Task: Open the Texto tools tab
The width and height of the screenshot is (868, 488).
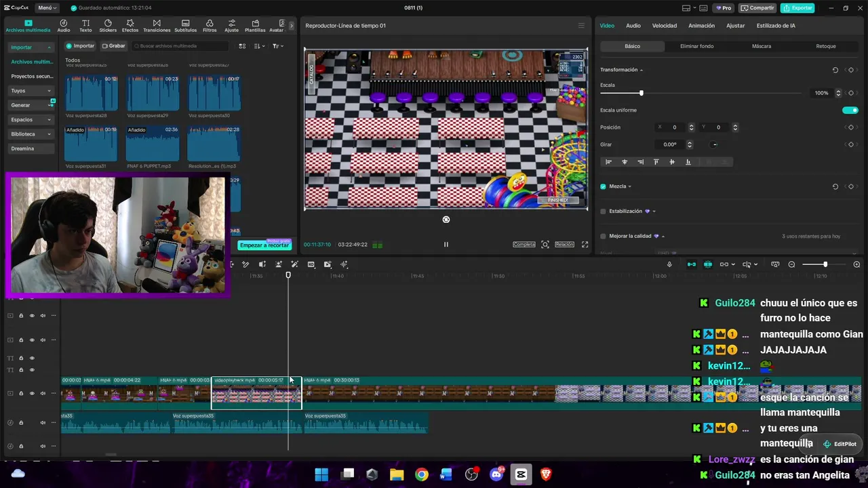Action: click(x=85, y=26)
